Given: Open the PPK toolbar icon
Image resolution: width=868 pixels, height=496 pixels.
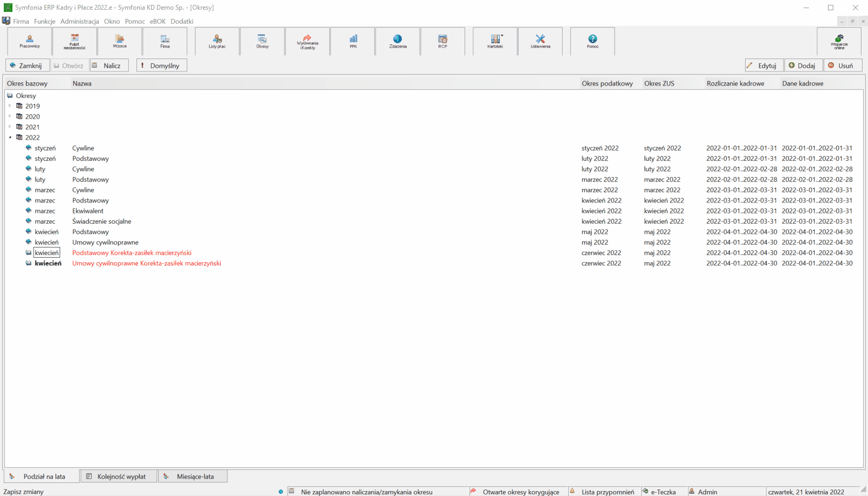Looking at the screenshot, I should point(353,41).
